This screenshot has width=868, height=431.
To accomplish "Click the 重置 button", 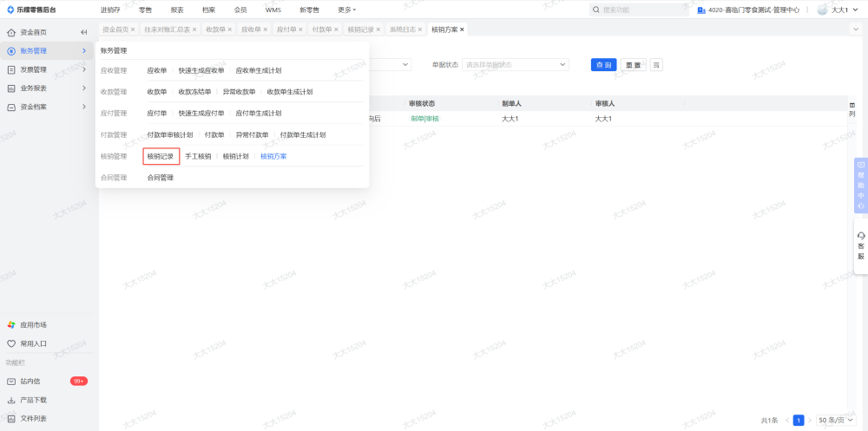I will click(x=634, y=65).
